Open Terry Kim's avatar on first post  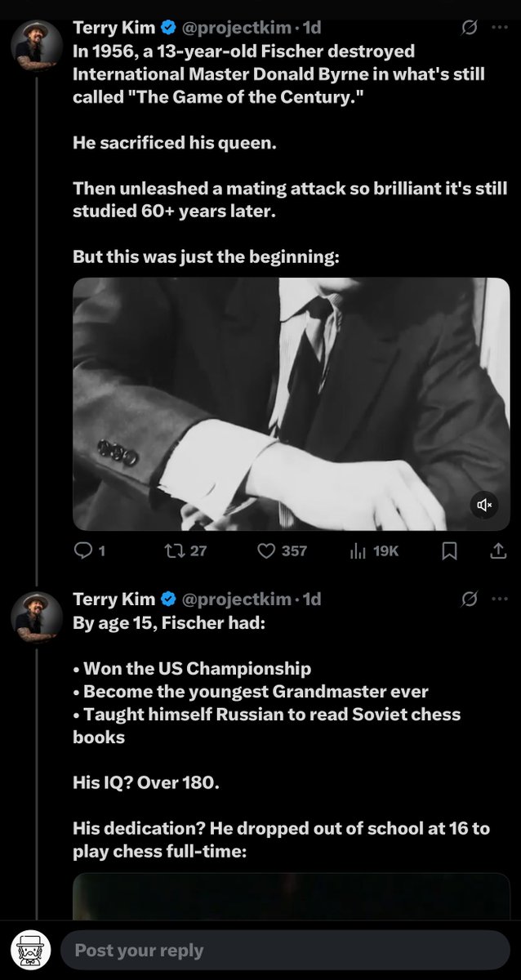(36, 46)
